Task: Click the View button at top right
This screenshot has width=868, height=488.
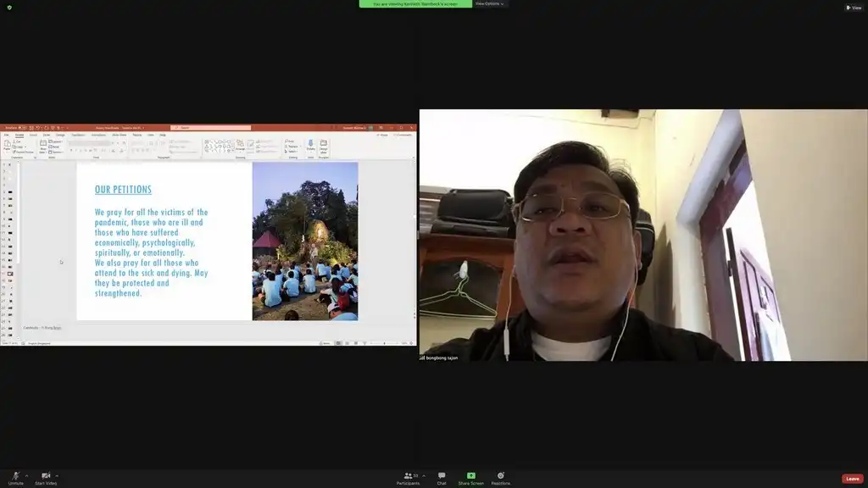Action: [x=854, y=8]
